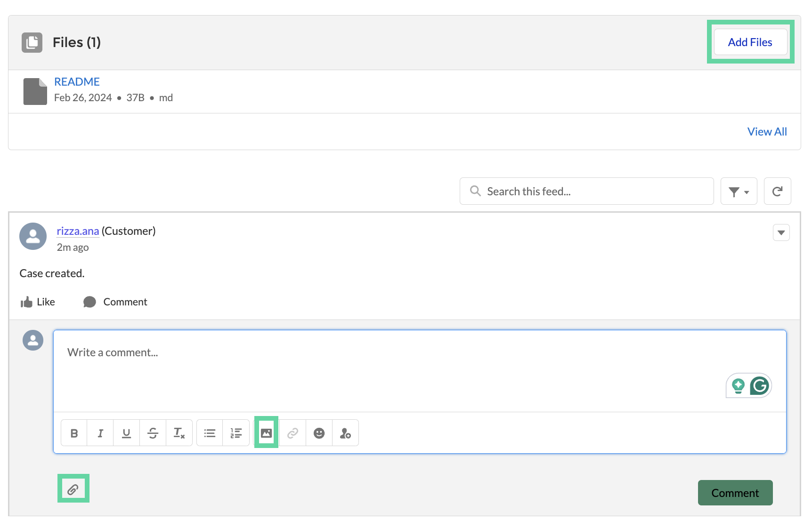Select the italic formatting icon
812x528 pixels.
[100, 432]
